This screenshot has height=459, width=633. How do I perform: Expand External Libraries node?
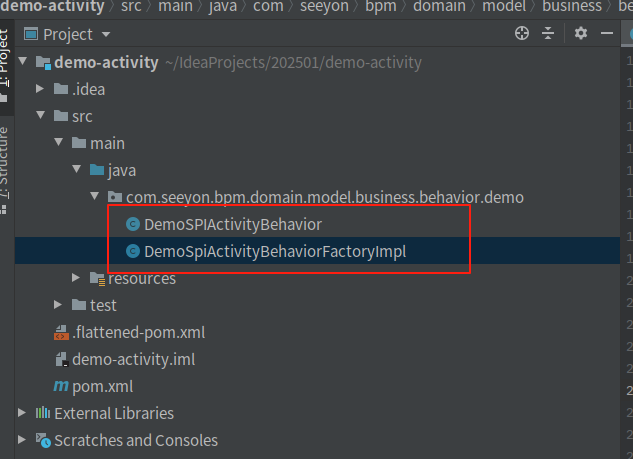click(x=22, y=413)
